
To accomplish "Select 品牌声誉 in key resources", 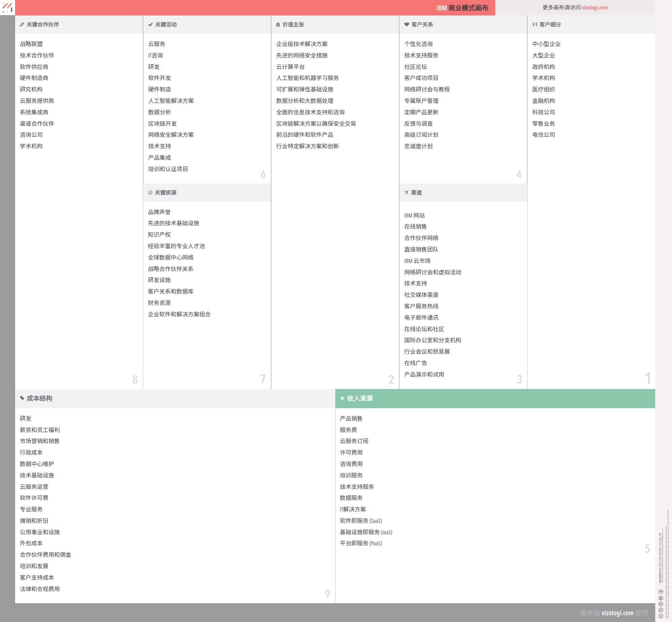I will click(x=159, y=212).
